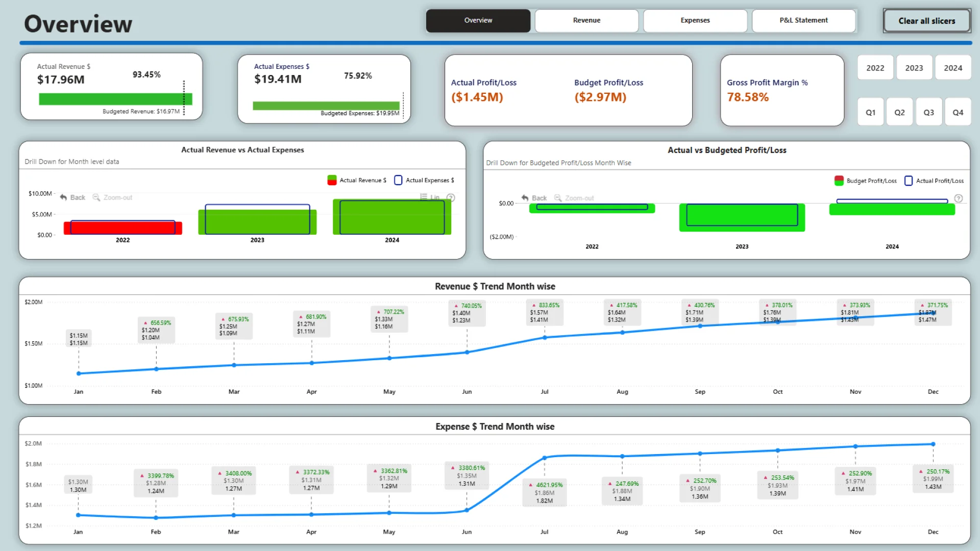980x551 pixels.
Task: Drill down on 2023 revenue bar
Action: (257, 222)
